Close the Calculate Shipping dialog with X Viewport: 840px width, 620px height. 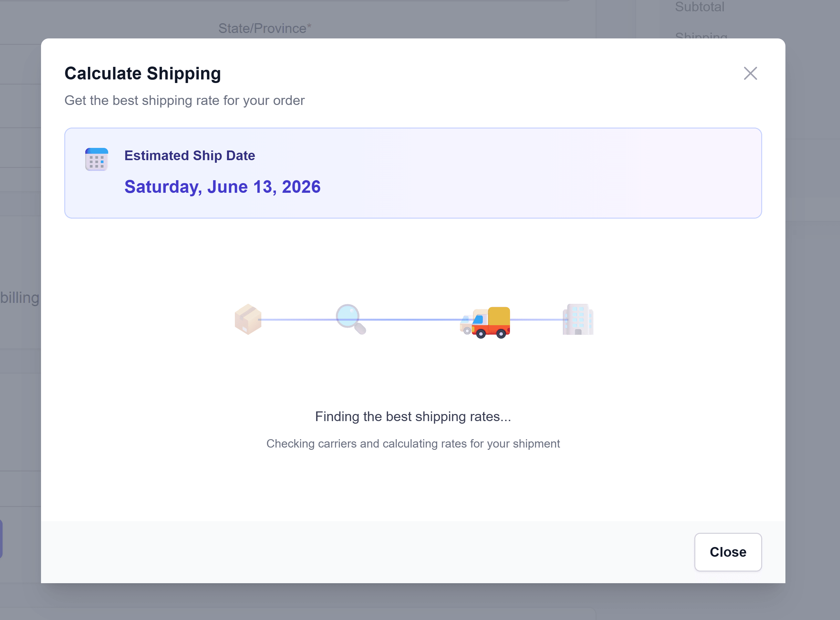[x=750, y=74]
